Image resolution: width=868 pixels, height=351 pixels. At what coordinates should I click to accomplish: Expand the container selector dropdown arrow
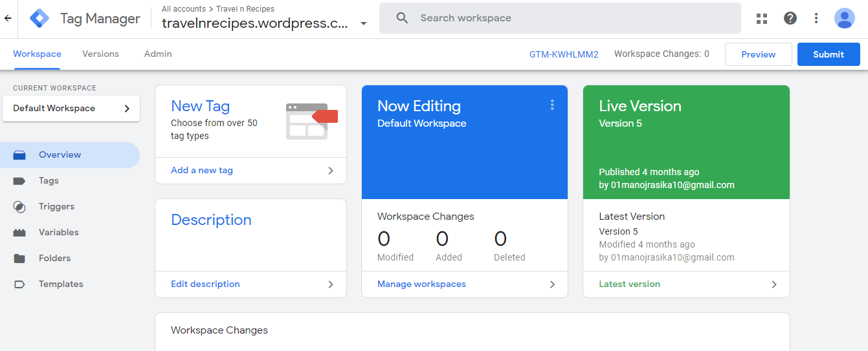point(364,24)
